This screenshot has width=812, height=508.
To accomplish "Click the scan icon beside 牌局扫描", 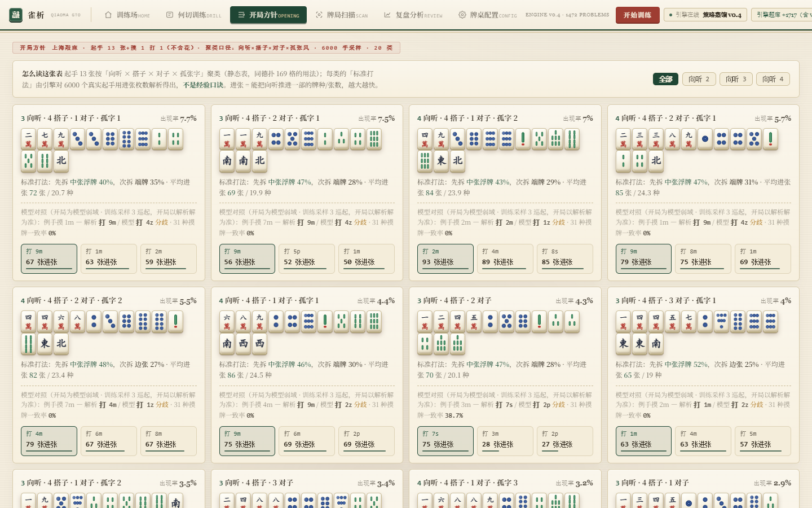I will [319, 15].
